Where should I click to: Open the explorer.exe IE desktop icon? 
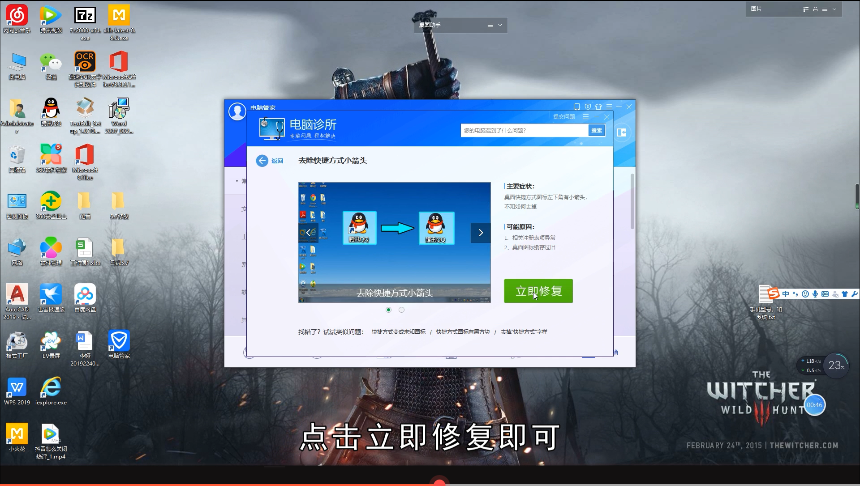(50, 391)
